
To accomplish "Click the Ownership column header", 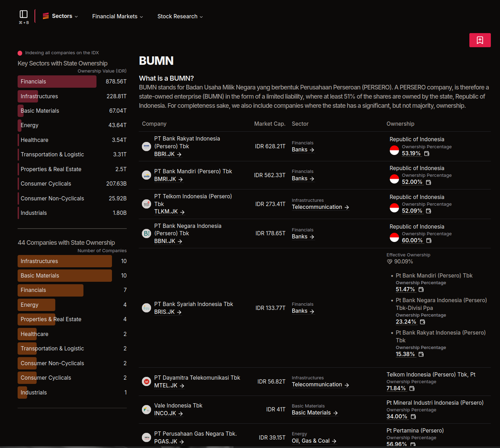I will pyautogui.click(x=400, y=124).
